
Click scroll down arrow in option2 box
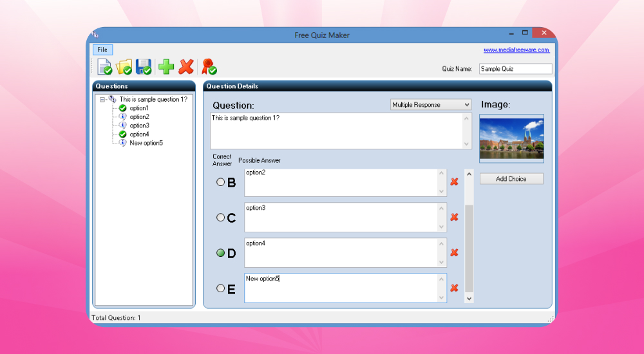442,191
